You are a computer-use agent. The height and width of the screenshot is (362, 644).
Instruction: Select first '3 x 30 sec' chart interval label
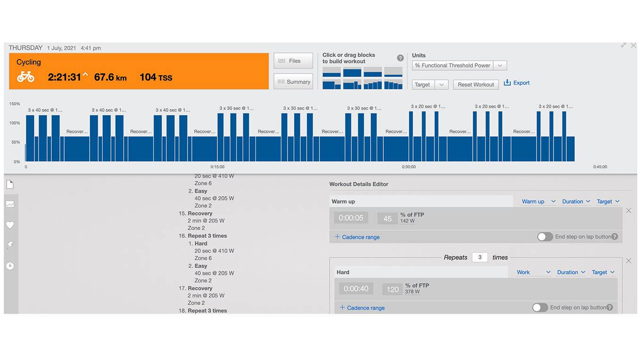(237, 108)
